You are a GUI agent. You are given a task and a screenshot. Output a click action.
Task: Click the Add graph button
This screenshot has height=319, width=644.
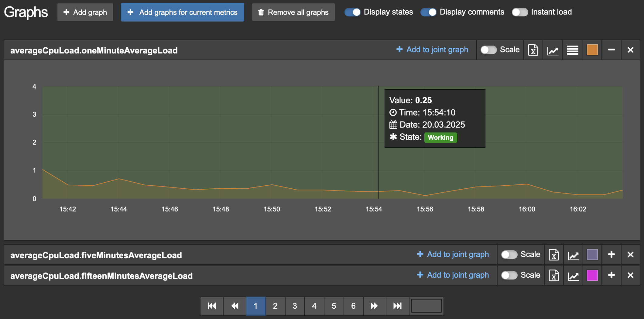coord(85,12)
